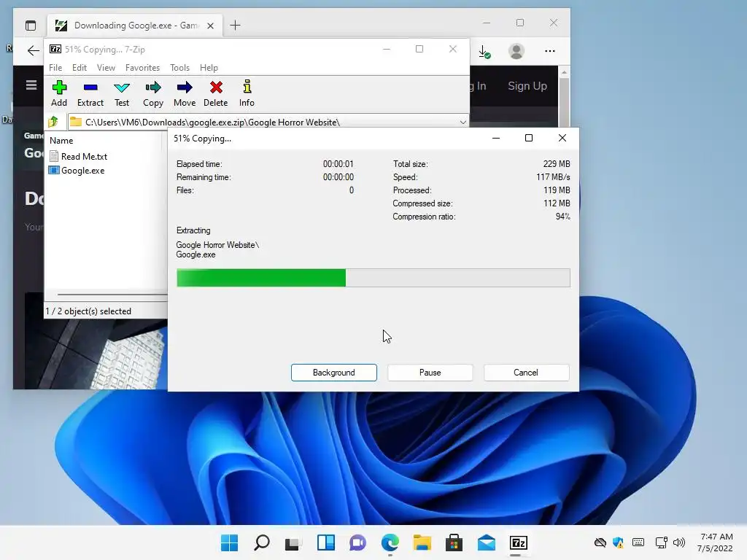
Task: Click the Delete toolbar icon in 7-Zip
Action: pos(216,93)
